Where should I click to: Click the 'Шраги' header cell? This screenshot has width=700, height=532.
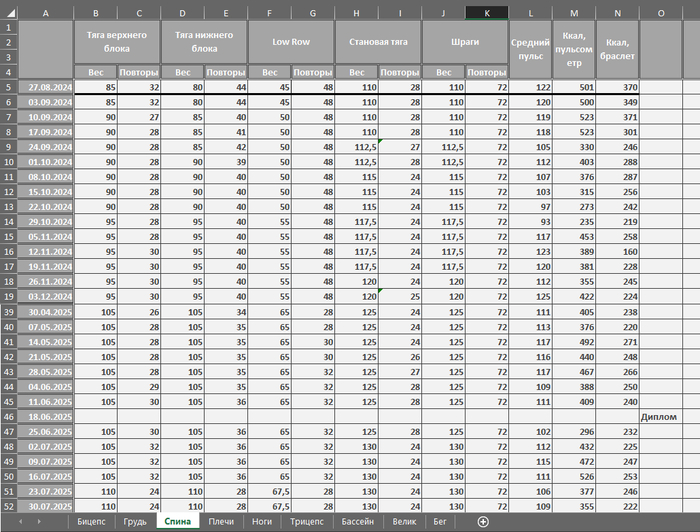point(465,42)
